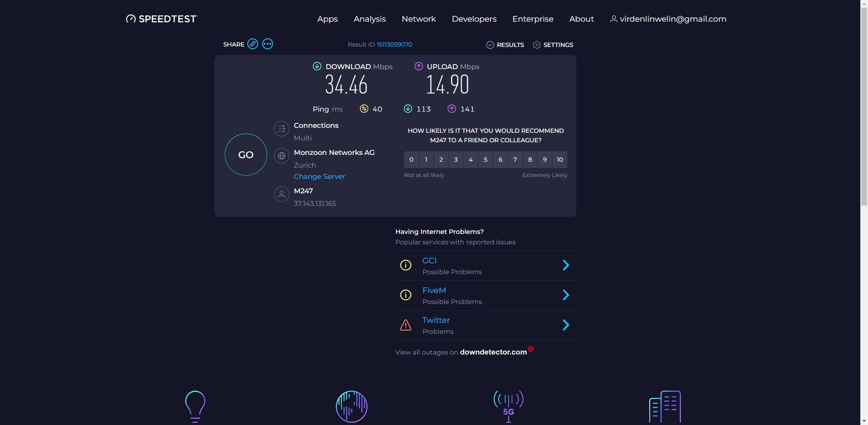Expand the FiveM outage details chevron
Image resolution: width=868 pixels, height=425 pixels.
click(566, 295)
